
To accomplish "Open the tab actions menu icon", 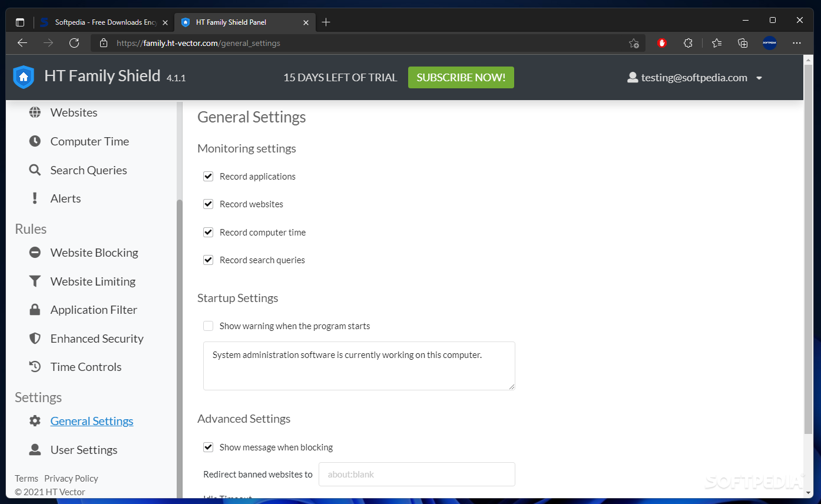I will click(20, 22).
